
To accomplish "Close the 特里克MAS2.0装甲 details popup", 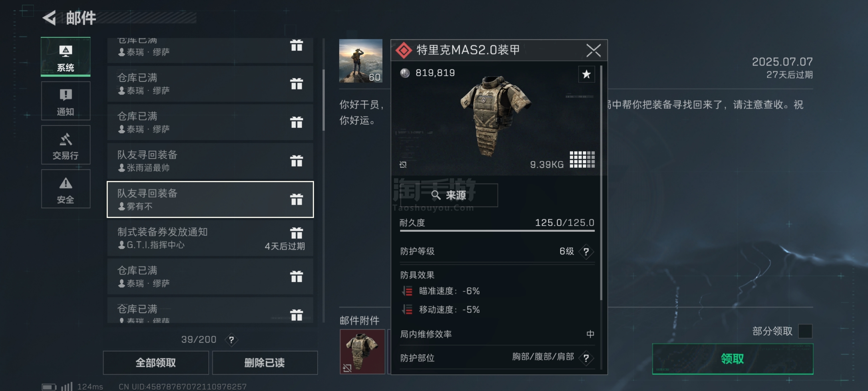I will [x=593, y=51].
